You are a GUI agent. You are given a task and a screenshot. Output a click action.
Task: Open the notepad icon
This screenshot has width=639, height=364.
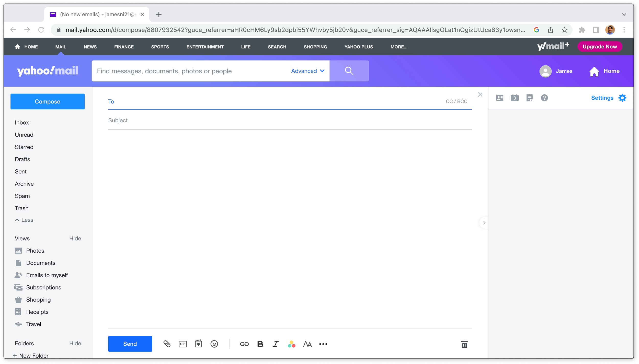(x=529, y=98)
